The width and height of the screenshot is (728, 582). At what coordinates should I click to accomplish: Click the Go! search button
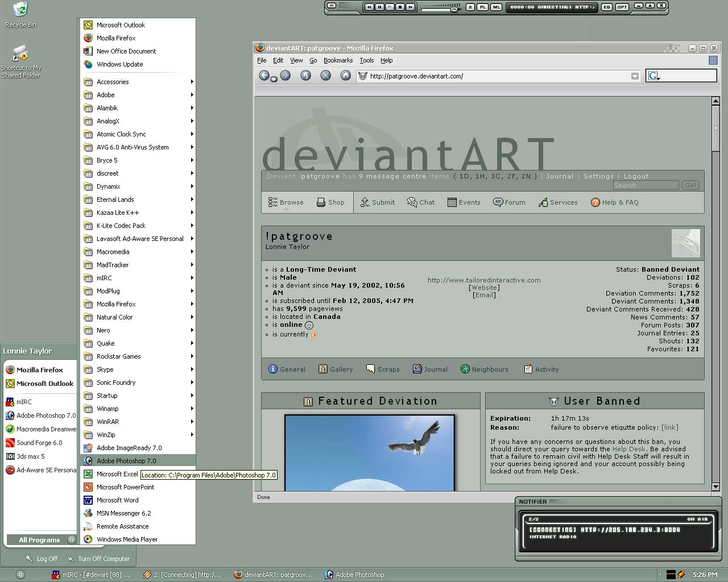click(690, 185)
